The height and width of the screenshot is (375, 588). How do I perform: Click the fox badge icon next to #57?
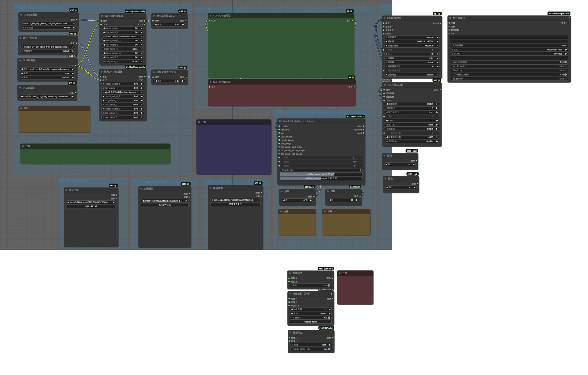[x=439, y=14]
